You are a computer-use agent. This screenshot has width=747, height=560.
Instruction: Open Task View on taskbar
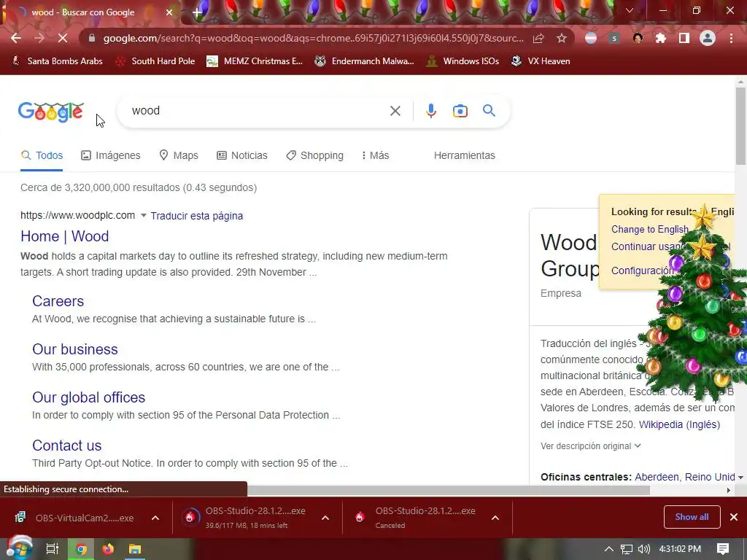(x=53, y=549)
